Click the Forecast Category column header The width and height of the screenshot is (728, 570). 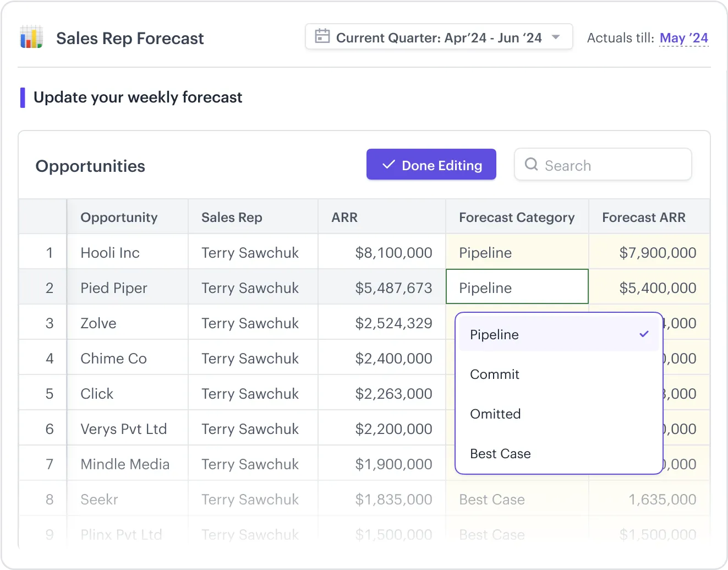(x=517, y=216)
